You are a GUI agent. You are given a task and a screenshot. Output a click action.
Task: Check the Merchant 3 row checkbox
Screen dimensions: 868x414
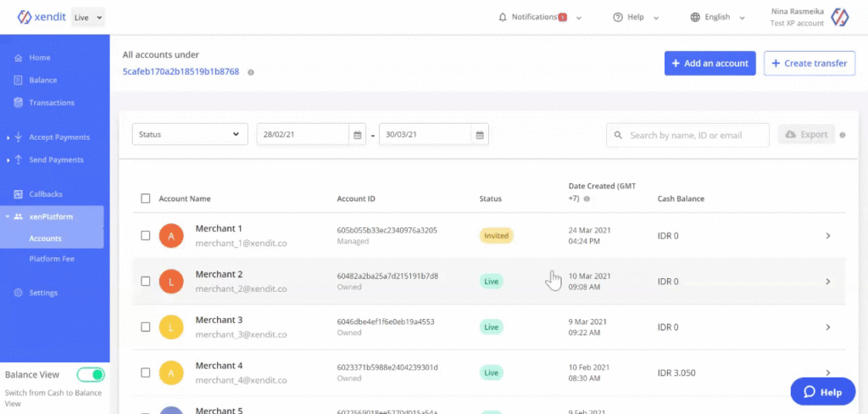point(145,327)
